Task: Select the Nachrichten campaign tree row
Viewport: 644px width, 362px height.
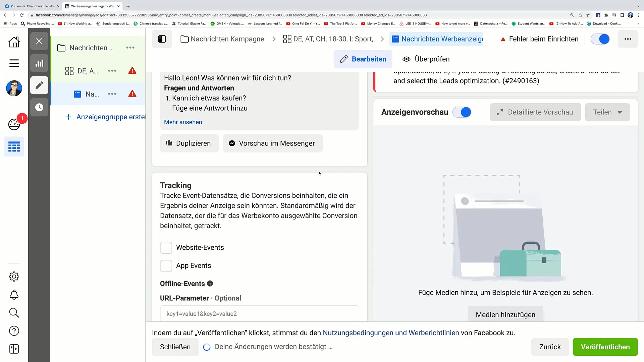Action: click(98, 48)
